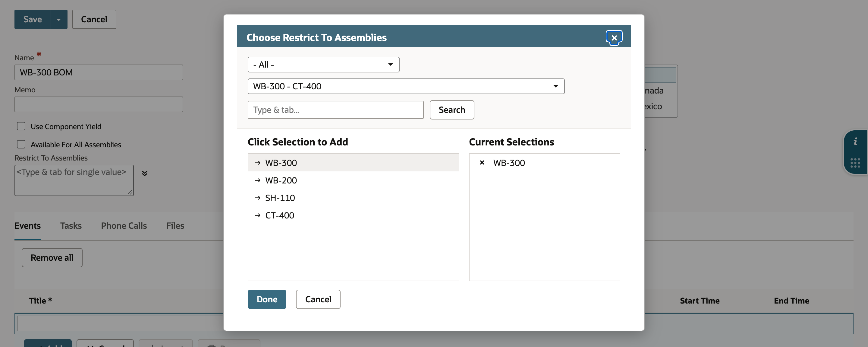Click the arrow icon beside WB-200

[257, 180]
